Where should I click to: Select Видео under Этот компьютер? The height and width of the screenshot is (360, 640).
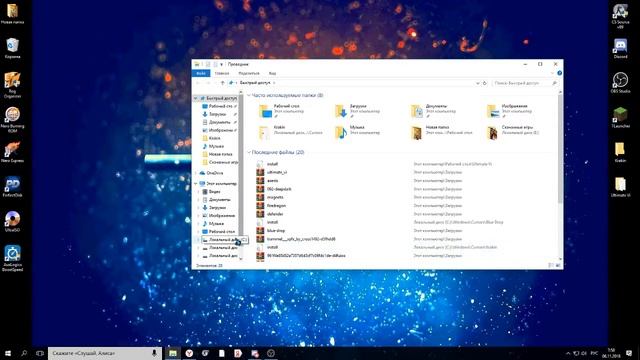click(214, 191)
